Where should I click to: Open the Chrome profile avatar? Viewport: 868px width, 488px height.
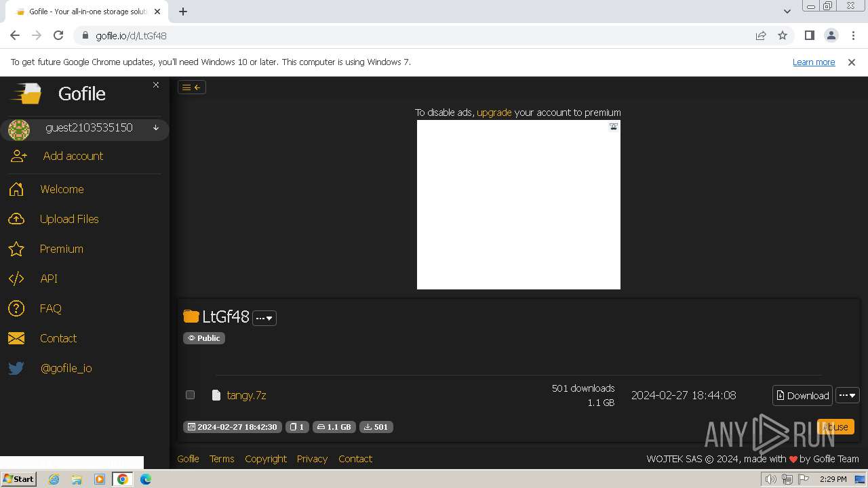pyautogui.click(x=831, y=35)
